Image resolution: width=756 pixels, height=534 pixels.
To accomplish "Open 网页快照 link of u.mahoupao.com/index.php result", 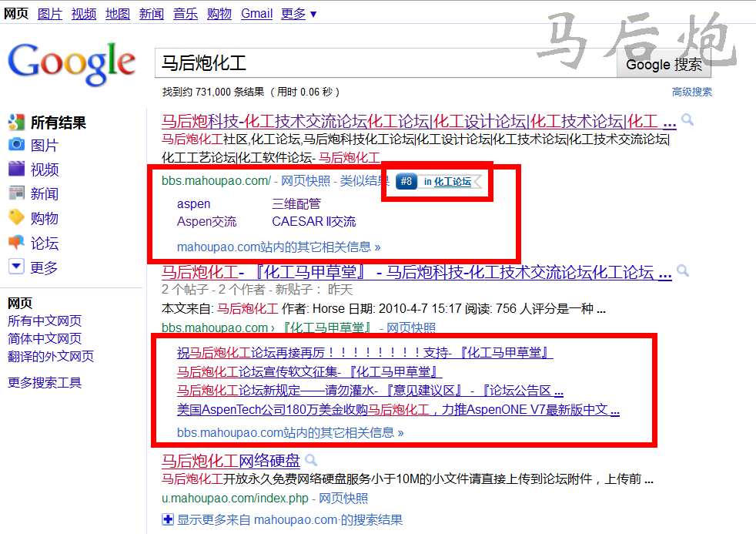I will pyautogui.click(x=343, y=499).
